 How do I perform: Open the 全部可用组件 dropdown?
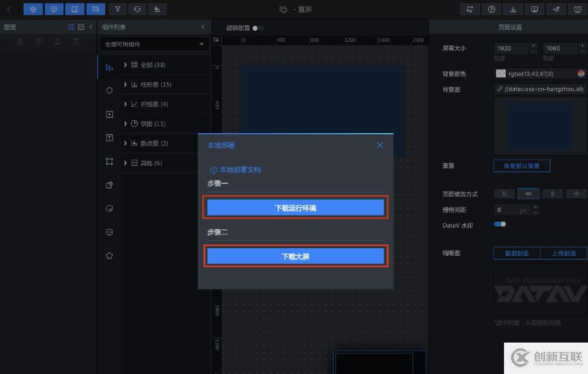point(153,43)
